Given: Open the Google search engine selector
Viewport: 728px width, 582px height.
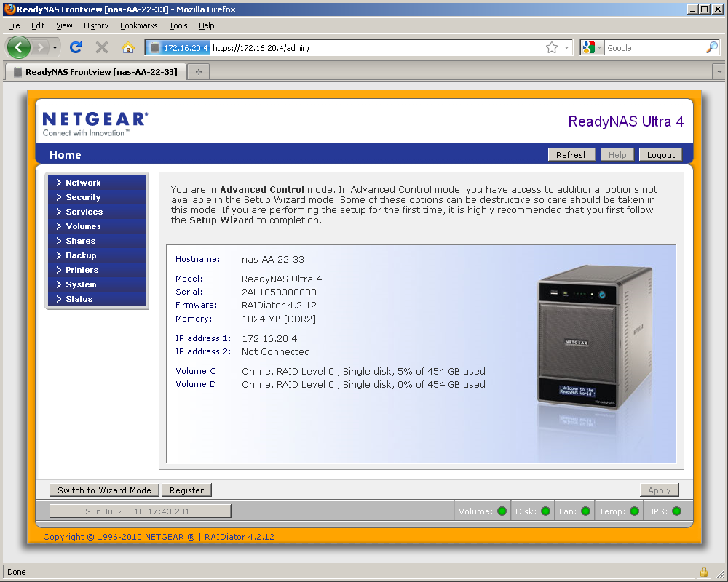Looking at the screenshot, I should [x=592, y=48].
